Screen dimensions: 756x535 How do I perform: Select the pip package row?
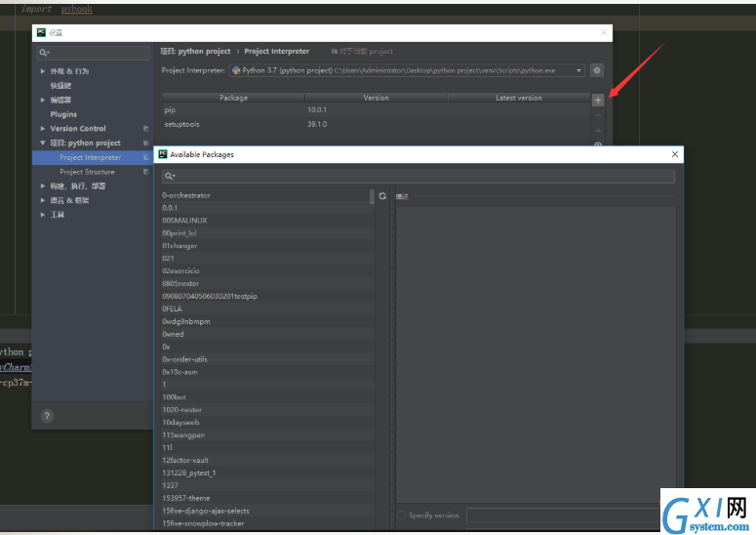tap(377, 110)
